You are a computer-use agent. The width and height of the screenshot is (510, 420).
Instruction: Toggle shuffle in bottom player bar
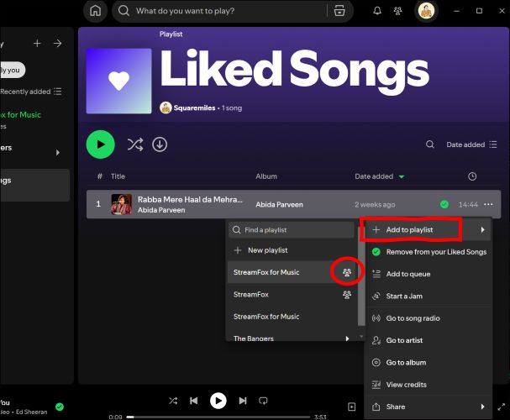coord(173,401)
